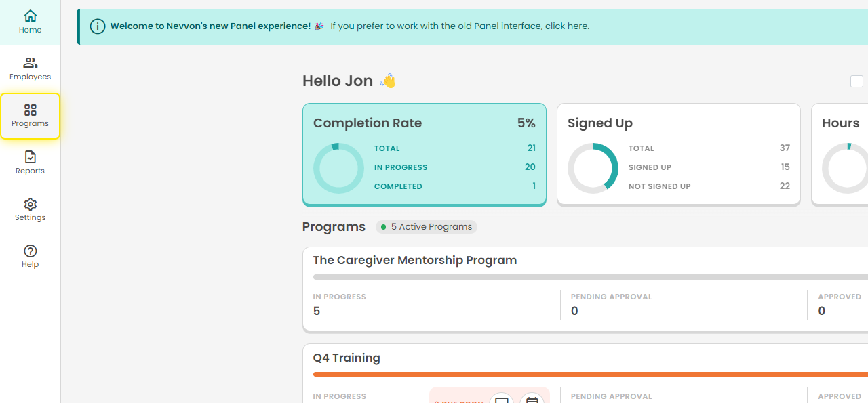
Task: Click the Caregiver Mentorship grey progress bar
Action: point(590,277)
